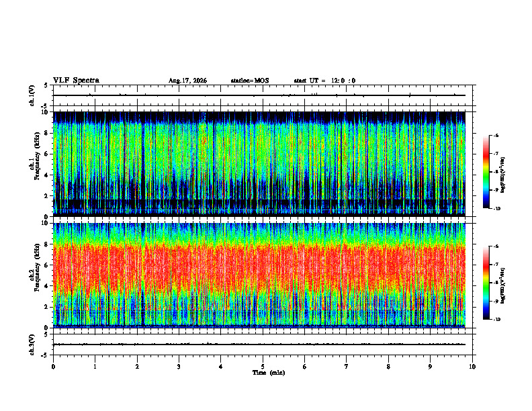The width and height of the screenshot is (532, 411).
Task: Select the date text "Aug.17, 2026"
Action: point(187,81)
